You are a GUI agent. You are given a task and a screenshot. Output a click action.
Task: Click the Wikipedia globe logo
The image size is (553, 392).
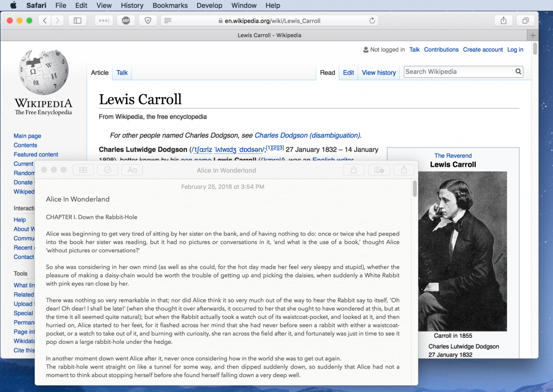(44, 72)
